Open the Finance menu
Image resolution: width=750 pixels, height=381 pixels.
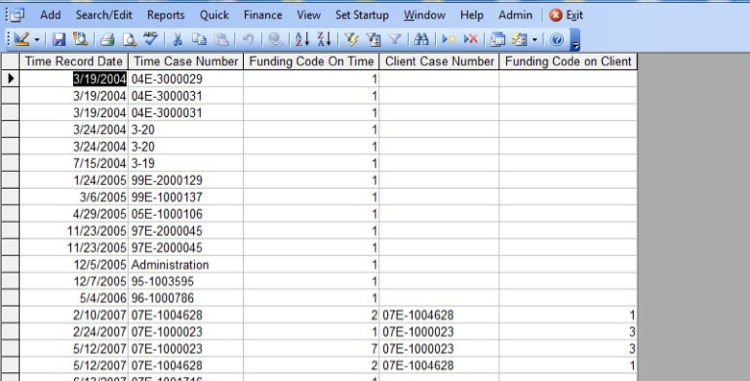pos(263,15)
